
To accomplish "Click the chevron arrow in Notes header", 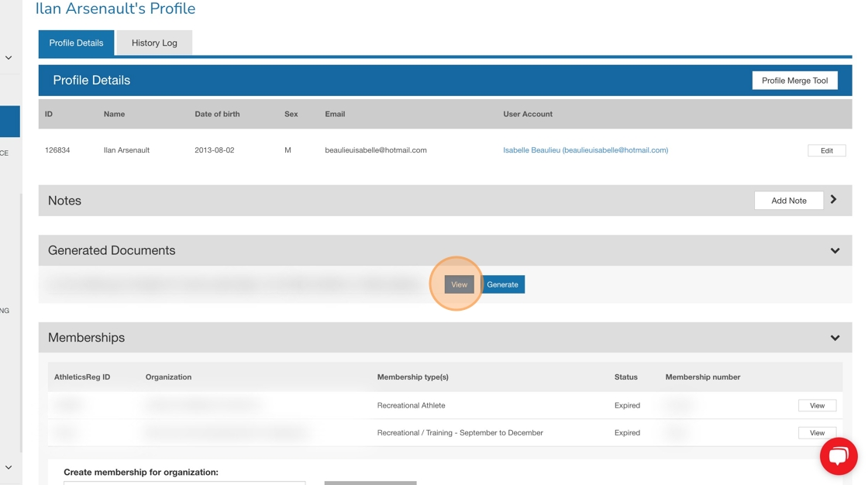I will 834,200.
